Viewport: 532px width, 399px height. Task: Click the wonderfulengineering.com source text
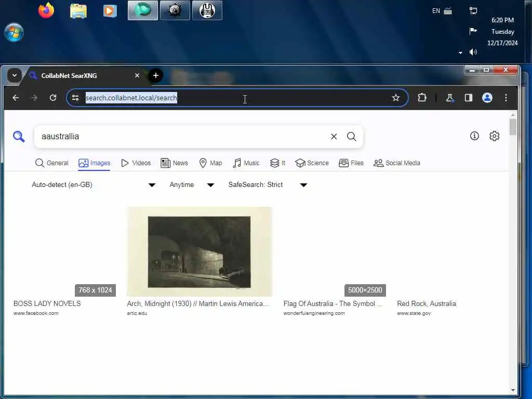click(314, 313)
